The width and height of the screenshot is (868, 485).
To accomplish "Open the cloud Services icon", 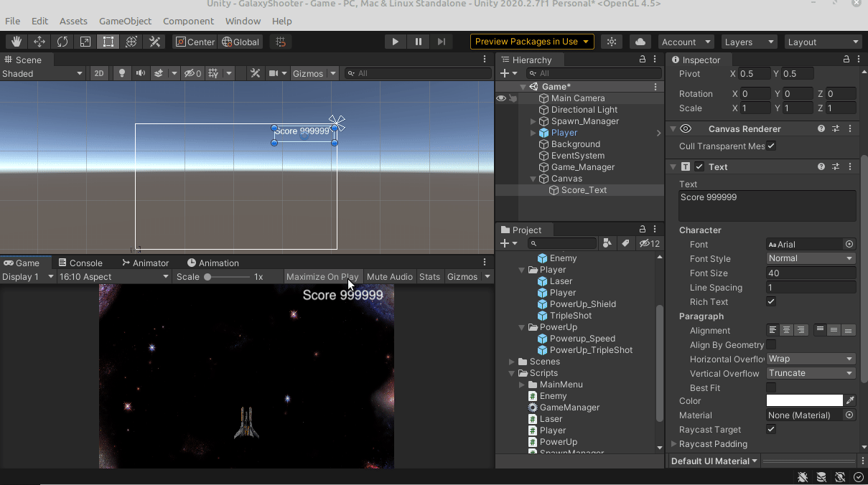I will click(x=640, y=42).
